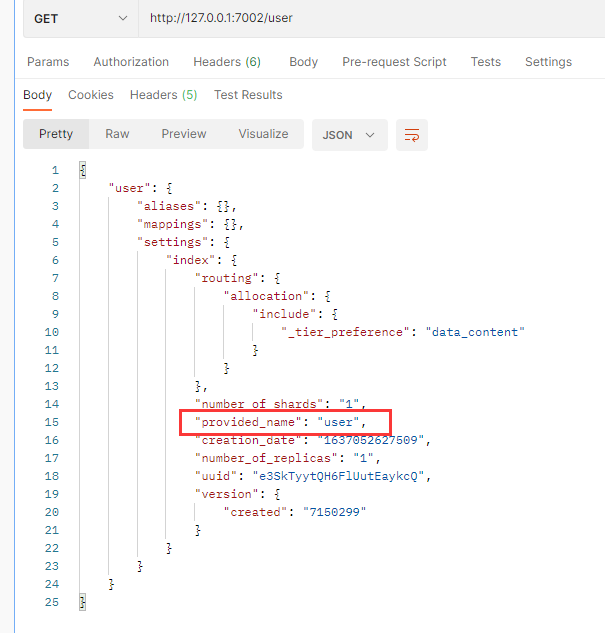Open the request Body tab
Viewport: 605px width, 633px height.
(303, 62)
